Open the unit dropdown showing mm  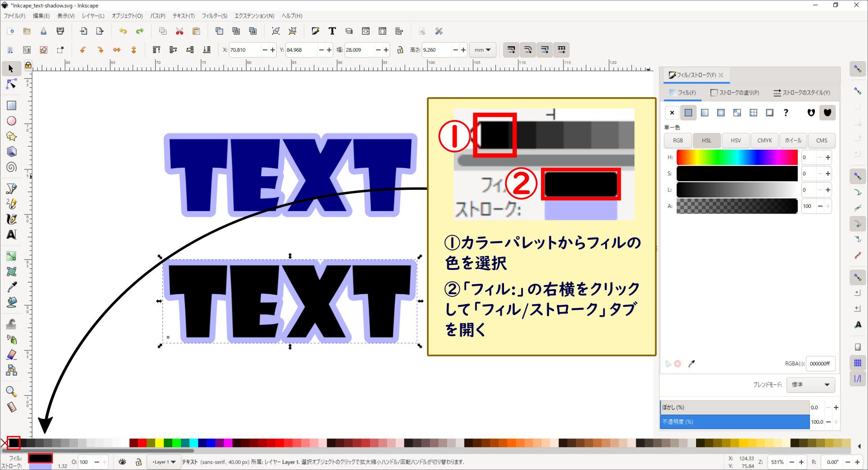pyautogui.click(x=482, y=49)
